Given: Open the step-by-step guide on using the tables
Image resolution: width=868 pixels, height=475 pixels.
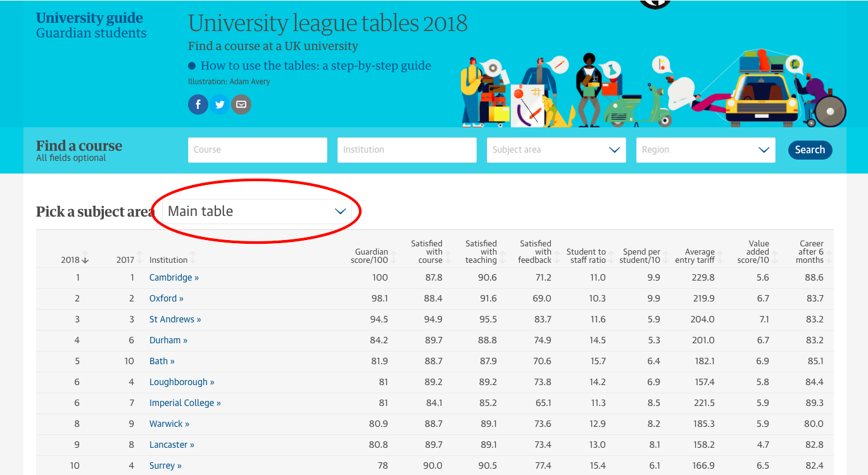Looking at the screenshot, I should point(316,65).
